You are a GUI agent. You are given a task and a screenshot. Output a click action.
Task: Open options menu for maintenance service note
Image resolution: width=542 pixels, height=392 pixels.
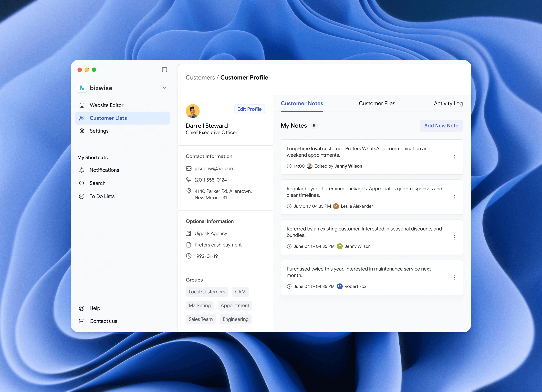coord(454,277)
